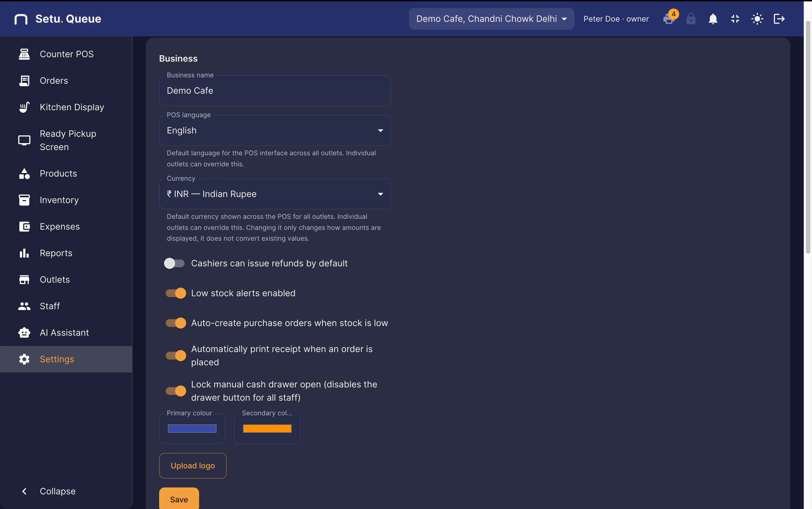Click the Products shapes icon
Viewport: 812px width, 509px height.
coord(24,174)
